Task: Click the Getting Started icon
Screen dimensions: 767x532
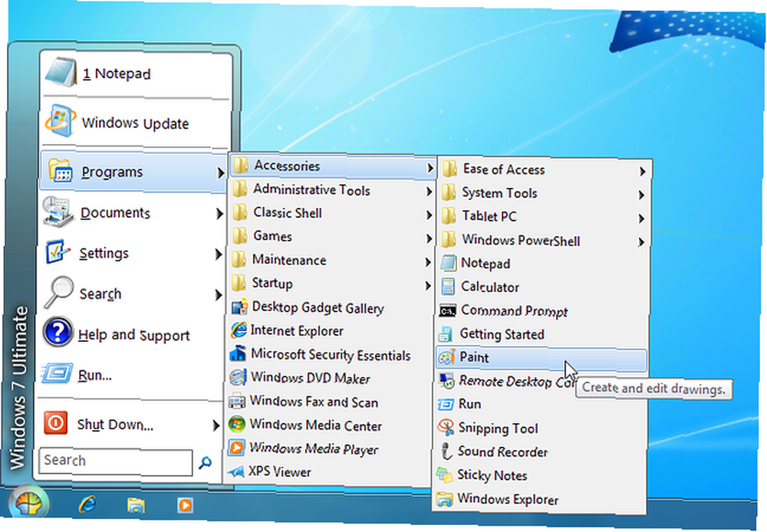Action: point(446,334)
